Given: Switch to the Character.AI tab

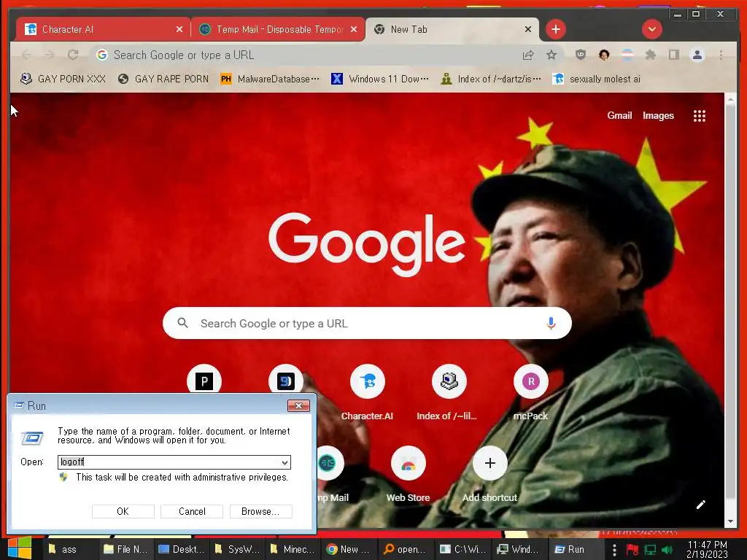Looking at the screenshot, I should [103, 29].
